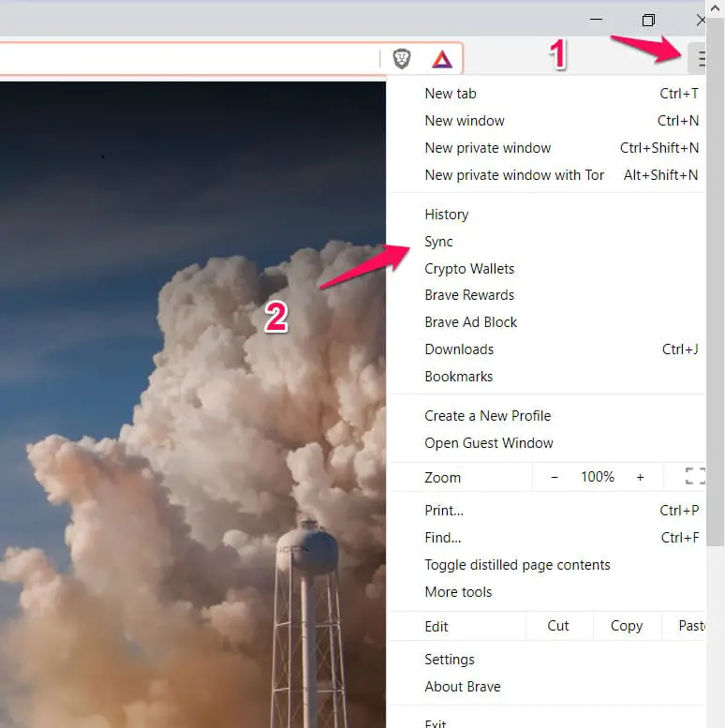Click the Paste button in Edit row
Viewport: 725px width, 728px height.
click(x=684, y=626)
